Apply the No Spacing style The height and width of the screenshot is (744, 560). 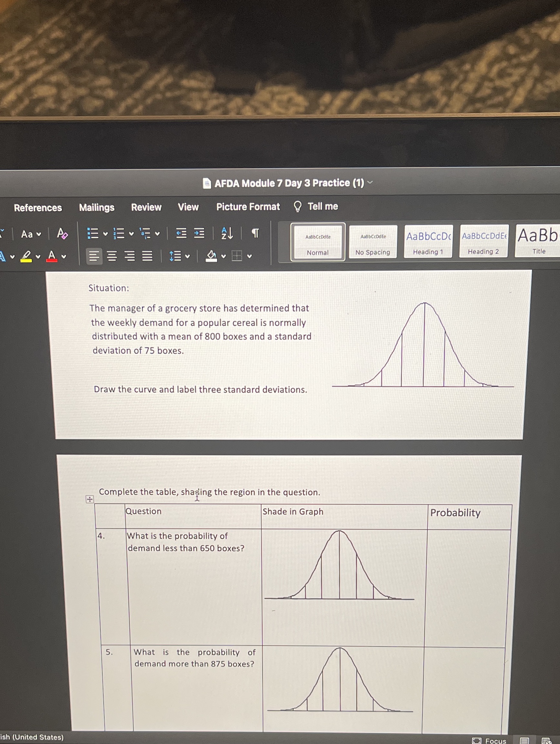373,242
